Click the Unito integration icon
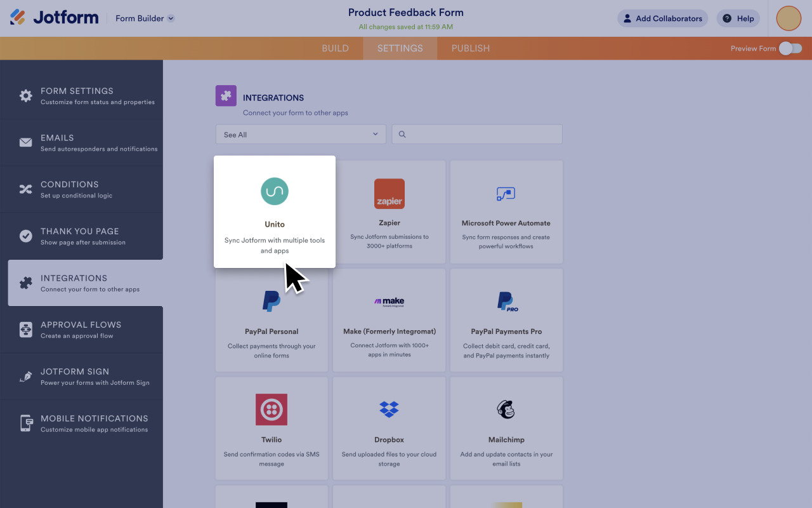Viewport: 812px width, 508px height. [x=275, y=191]
